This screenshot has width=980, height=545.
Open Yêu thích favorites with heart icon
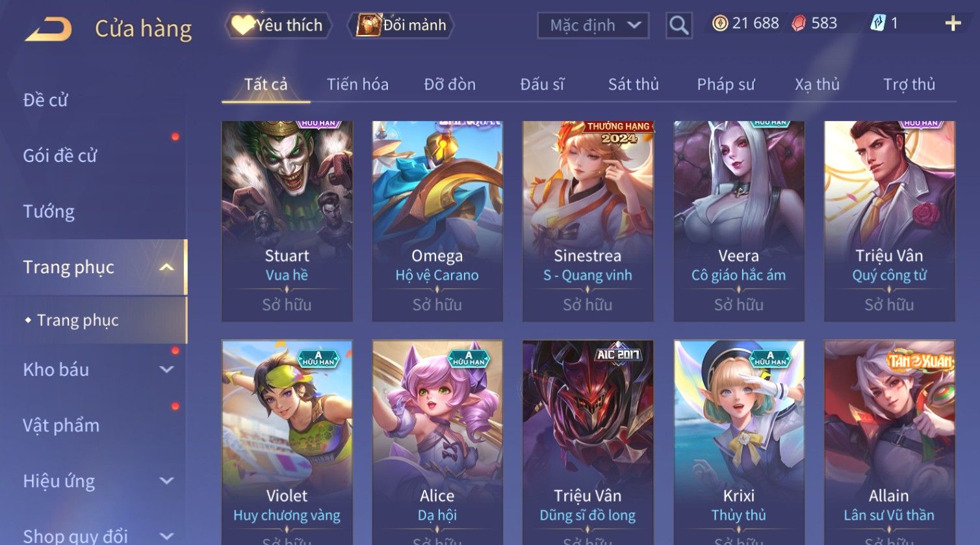(x=278, y=25)
